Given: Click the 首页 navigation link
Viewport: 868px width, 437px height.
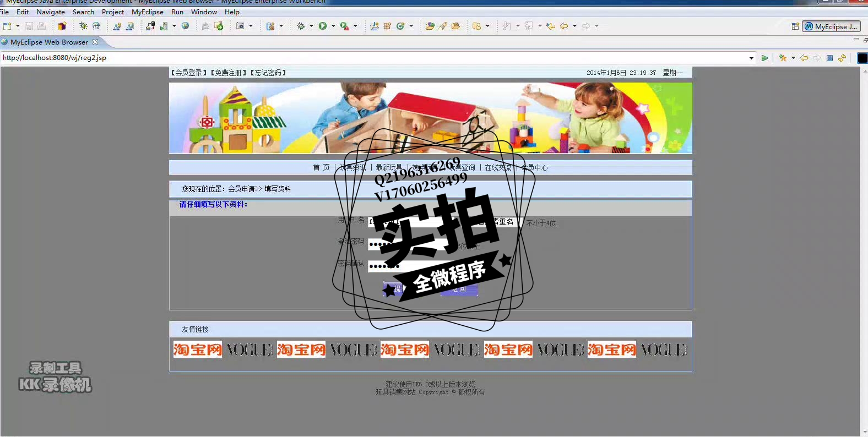Looking at the screenshot, I should pos(321,167).
